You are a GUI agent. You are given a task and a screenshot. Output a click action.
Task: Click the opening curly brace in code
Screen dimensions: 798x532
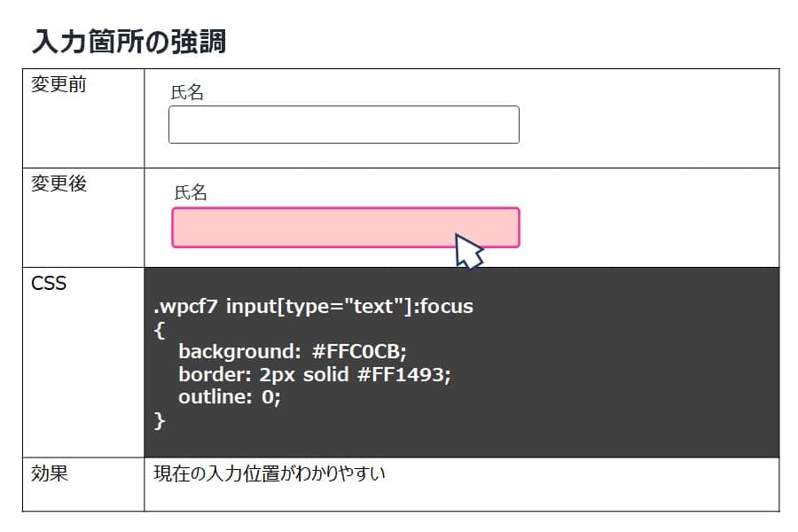(159, 330)
